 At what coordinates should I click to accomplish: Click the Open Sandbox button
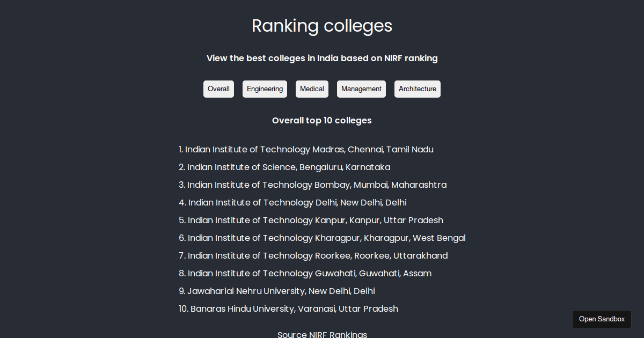click(602, 319)
